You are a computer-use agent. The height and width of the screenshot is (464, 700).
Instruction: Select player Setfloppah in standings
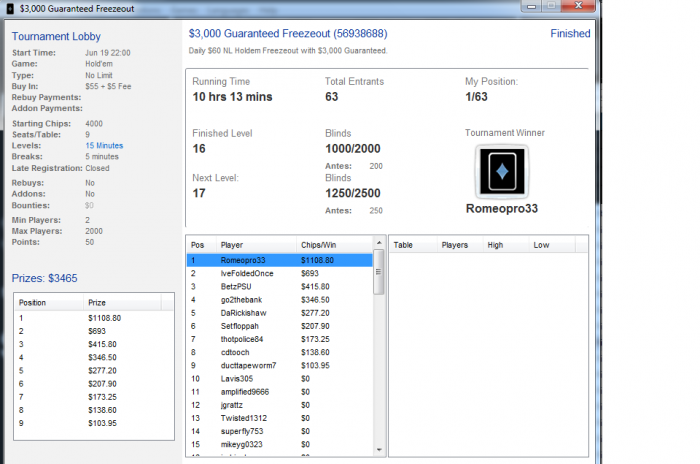(279, 326)
